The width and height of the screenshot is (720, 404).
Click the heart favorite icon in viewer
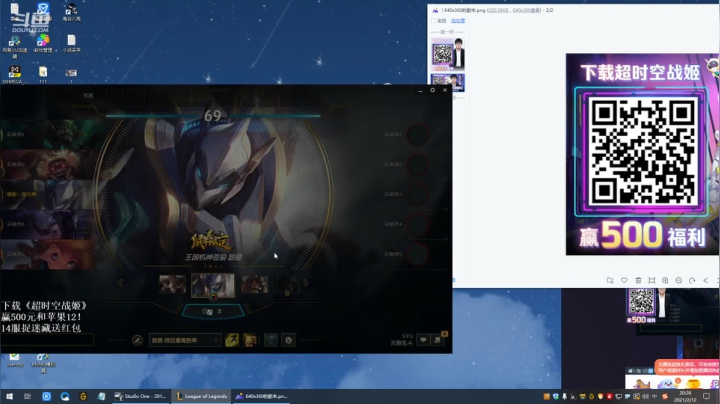[624, 281]
